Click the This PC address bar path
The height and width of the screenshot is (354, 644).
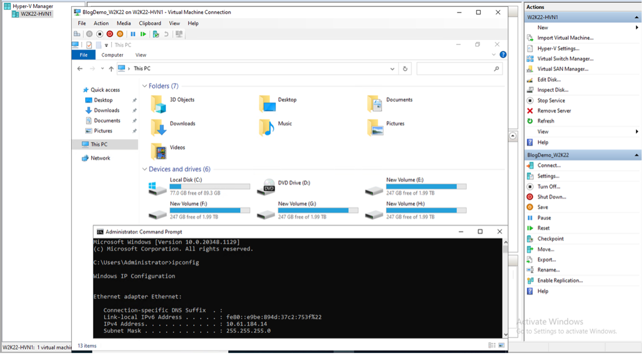[142, 69]
